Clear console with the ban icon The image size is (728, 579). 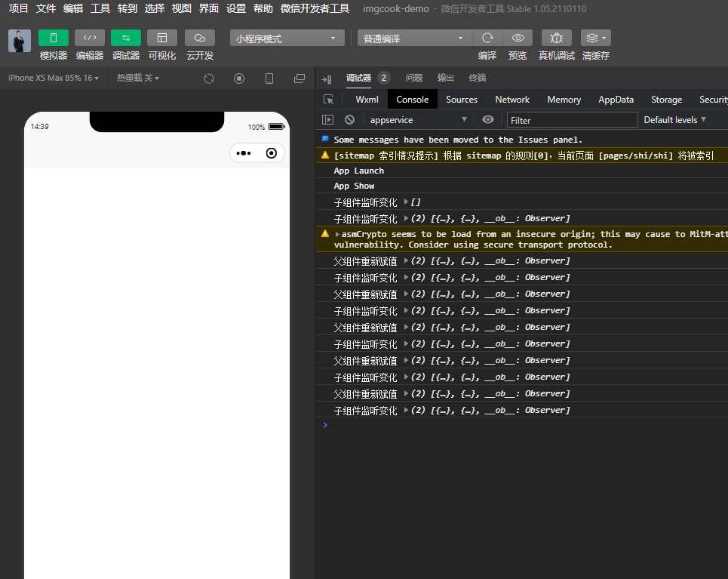(x=349, y=119)
